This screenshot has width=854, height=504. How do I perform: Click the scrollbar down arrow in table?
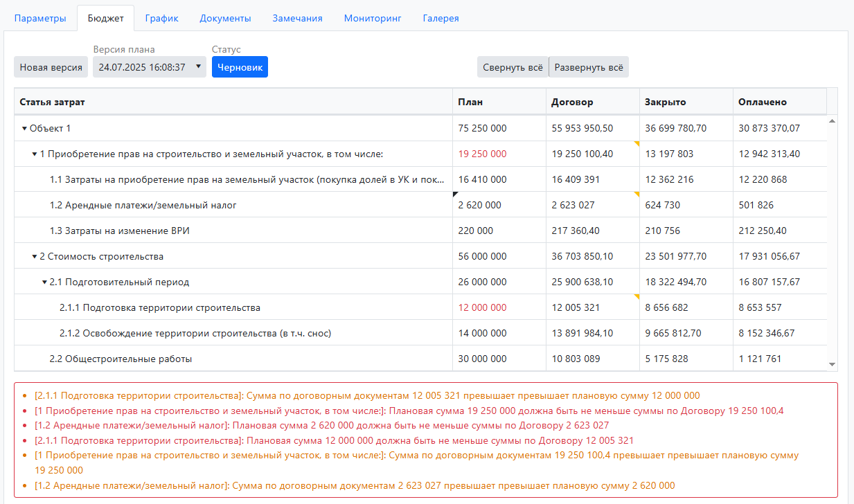coord(832,364)
